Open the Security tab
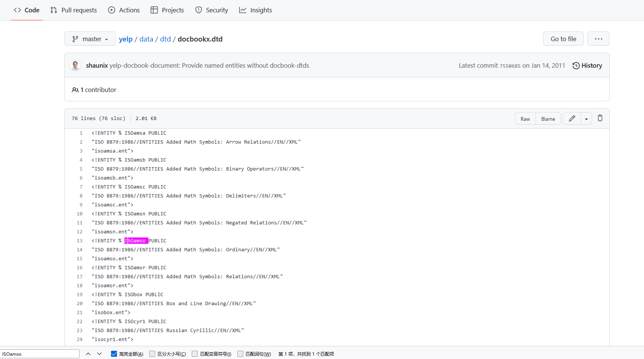 pyautogui.click(x=212, y=10)
